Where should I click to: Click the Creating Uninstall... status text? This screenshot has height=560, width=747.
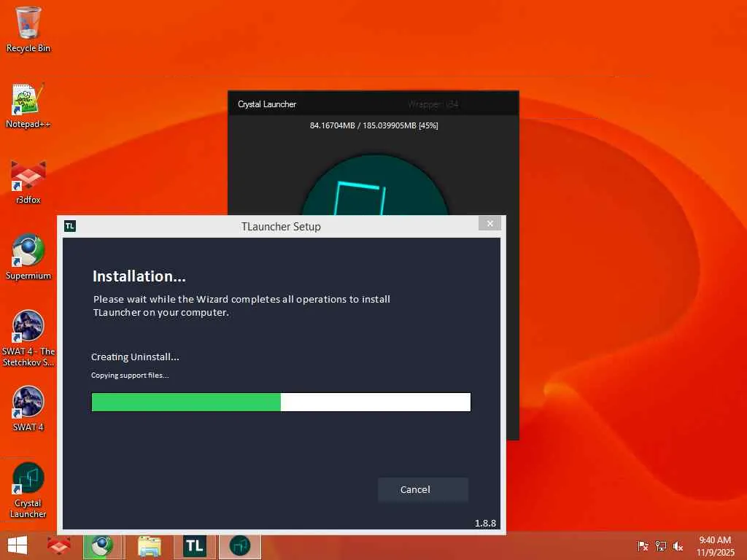(135, 357)
